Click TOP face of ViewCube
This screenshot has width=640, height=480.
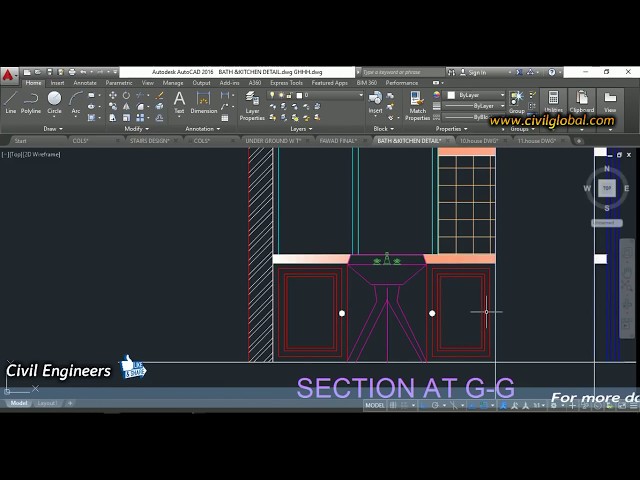click(607, 188)
